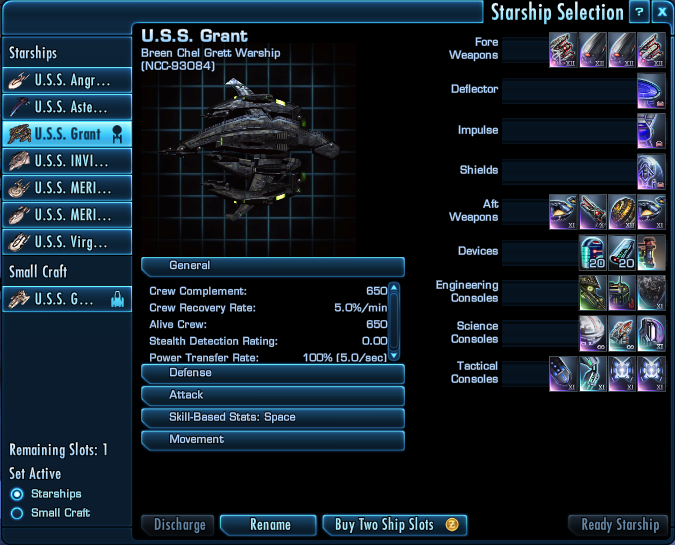675x545 pixels.
Task: Click the Deflector slot item icon
Action: tap(651, 90)
